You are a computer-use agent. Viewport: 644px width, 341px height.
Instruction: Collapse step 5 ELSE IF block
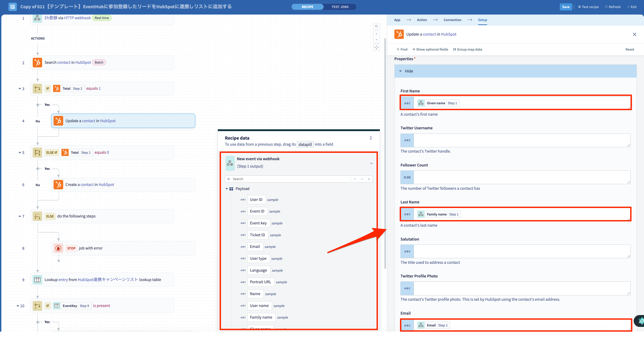coord(20,153)
